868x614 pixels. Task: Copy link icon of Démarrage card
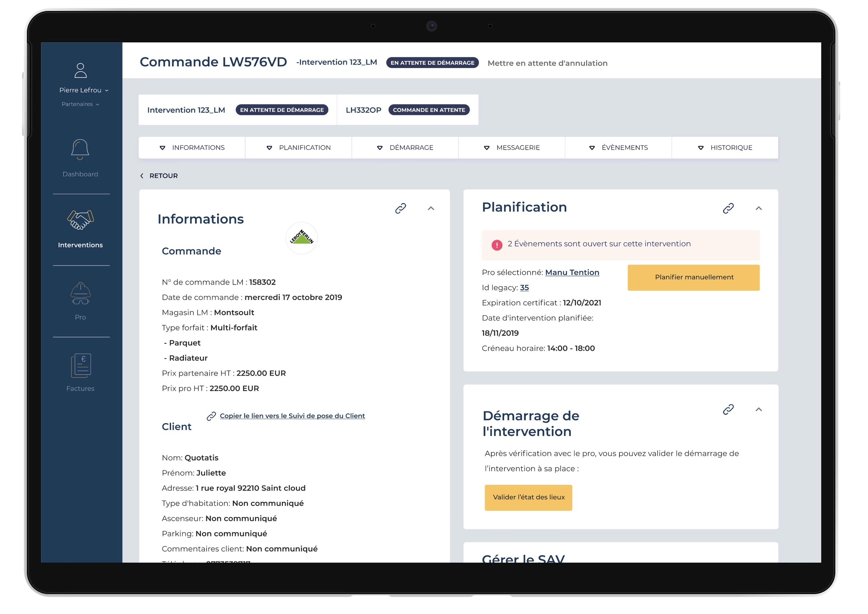[728, 409]
